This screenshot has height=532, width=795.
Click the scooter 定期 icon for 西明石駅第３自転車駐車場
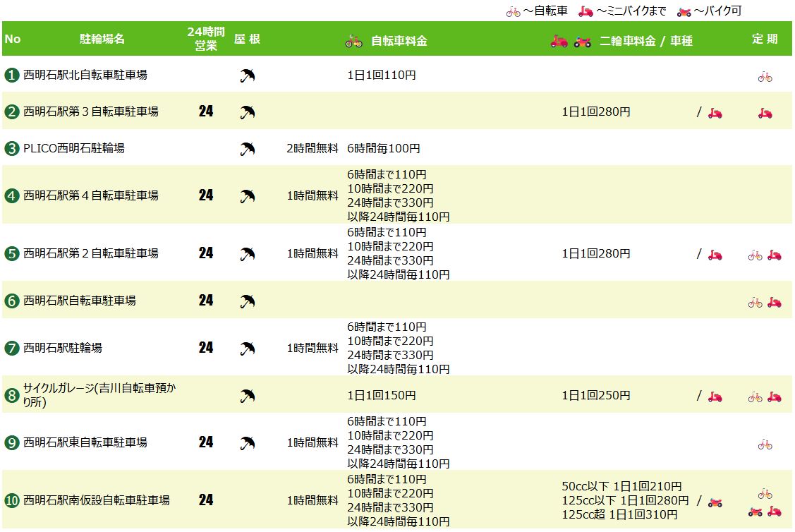pyautogui.click(x=765, y=113)
